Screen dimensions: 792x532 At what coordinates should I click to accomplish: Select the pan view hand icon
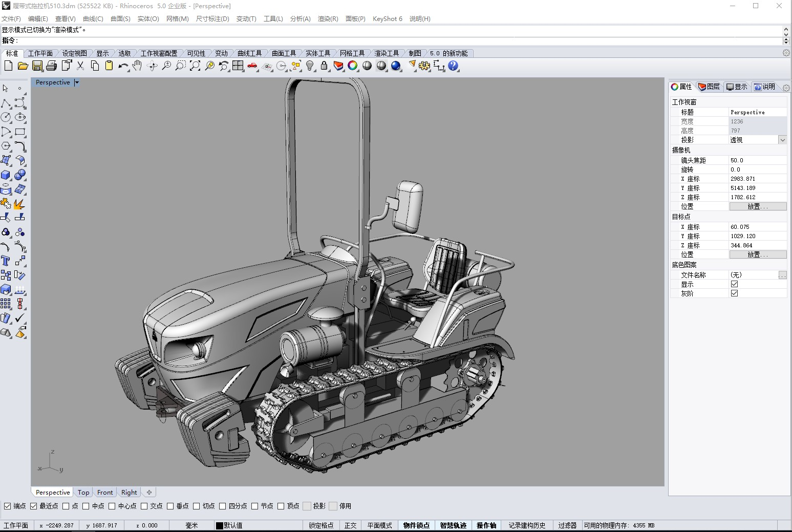click(137, 66)
